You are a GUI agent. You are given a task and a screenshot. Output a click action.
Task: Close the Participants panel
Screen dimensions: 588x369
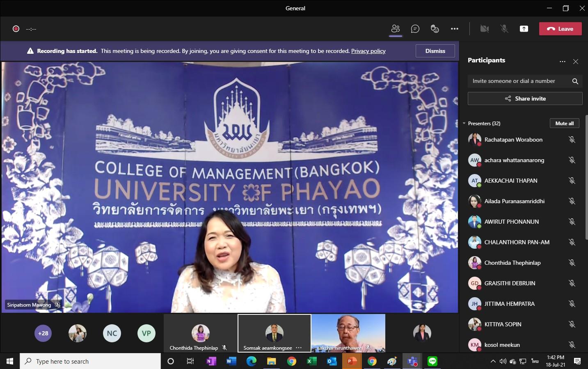click(x=576, y=62)
